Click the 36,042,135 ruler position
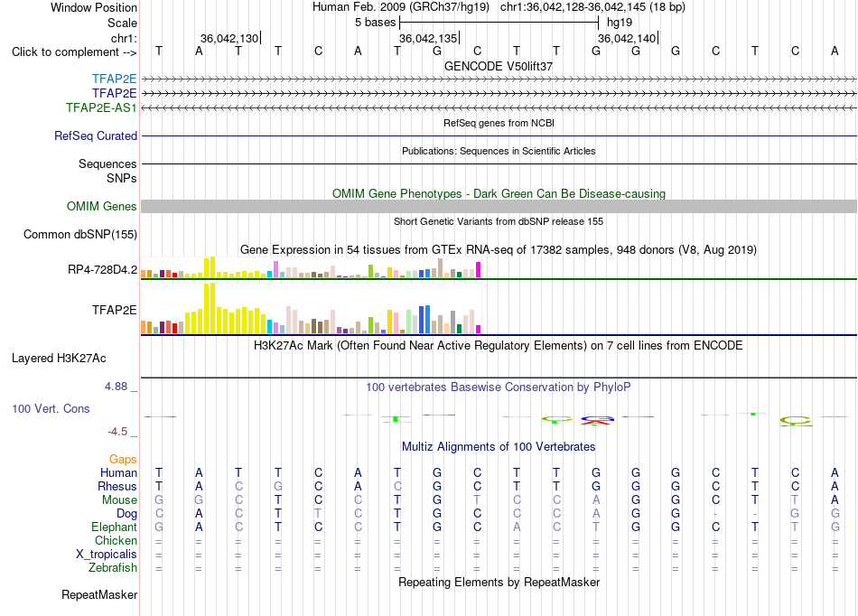Screen dimensions: 858x616 (x=428, y=38)
